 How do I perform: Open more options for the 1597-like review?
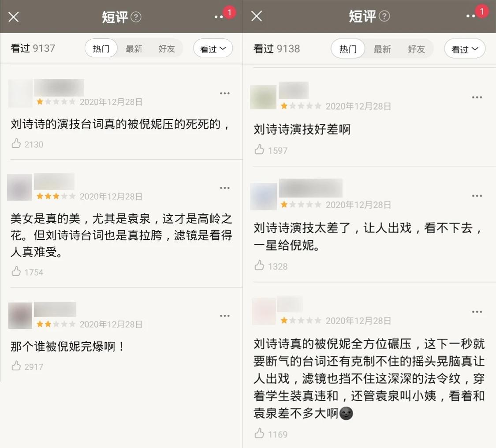click(477, 97)
